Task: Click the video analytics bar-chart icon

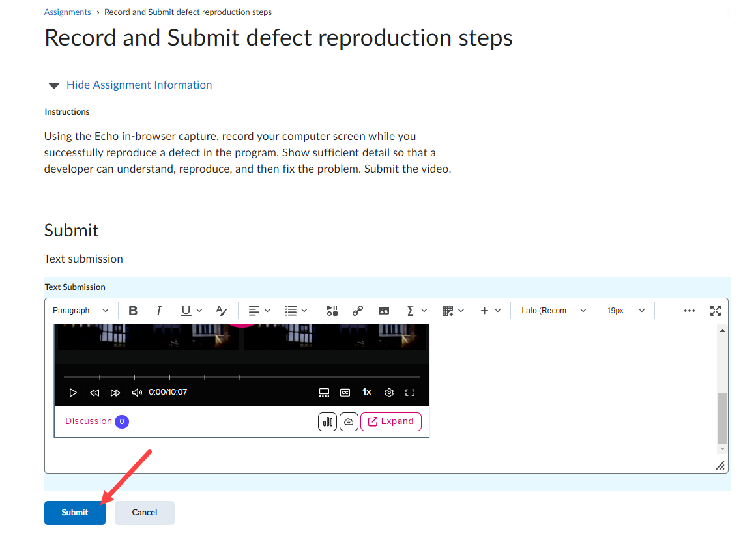Action: click(327, 422)
